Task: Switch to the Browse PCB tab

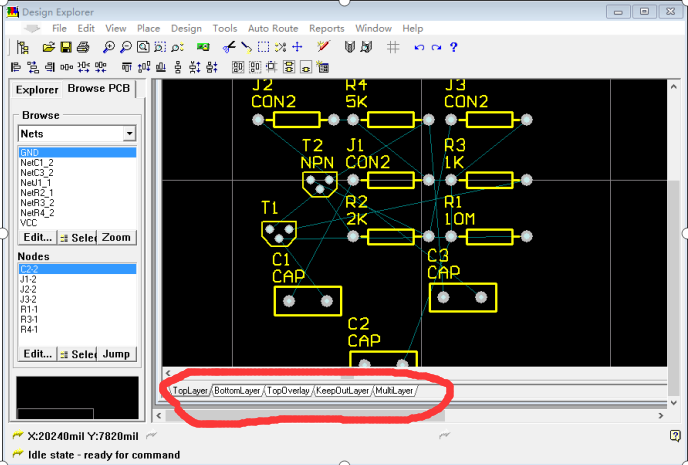Action: point(99,88)
